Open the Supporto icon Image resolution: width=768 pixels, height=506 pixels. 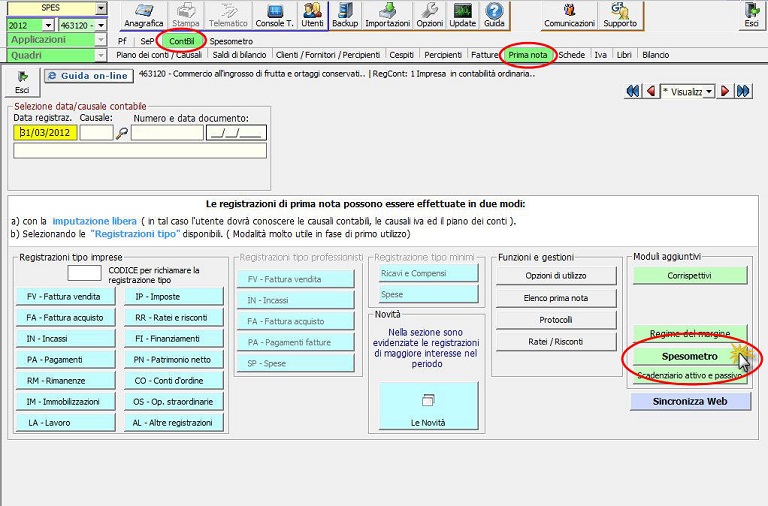click(620, 15)
